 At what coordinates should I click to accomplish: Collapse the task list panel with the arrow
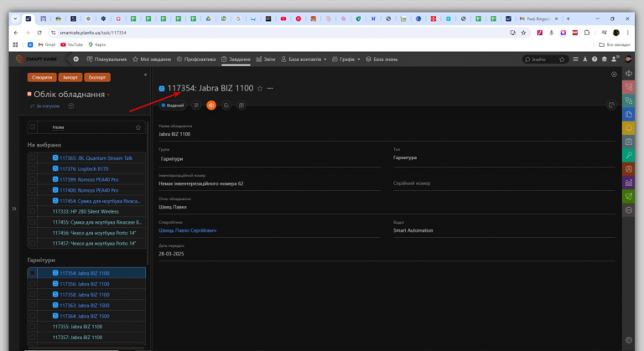[145, 75]
